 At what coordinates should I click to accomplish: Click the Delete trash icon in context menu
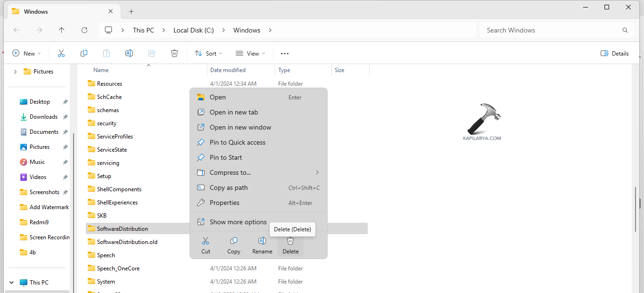(x=290, y=241)
